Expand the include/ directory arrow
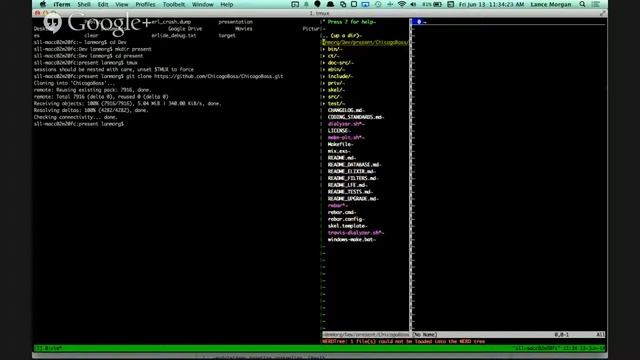This screenshot has height=360, width=640. point(324,76)
